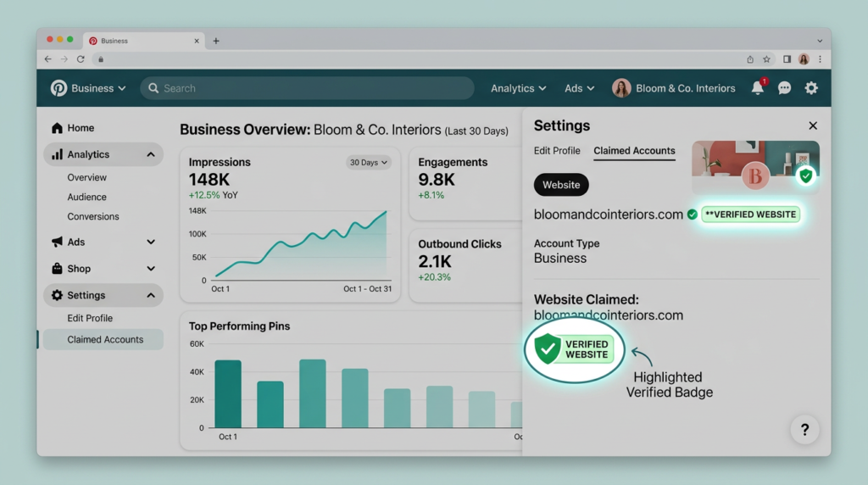
Task: Open the notifications bell icon
Action: (757, 88)
